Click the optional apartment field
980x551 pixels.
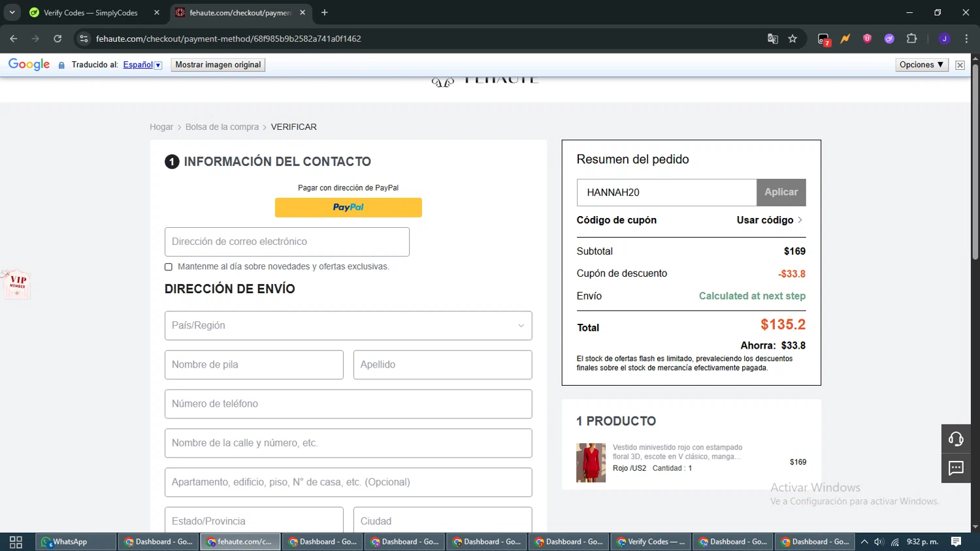point(348,482)
